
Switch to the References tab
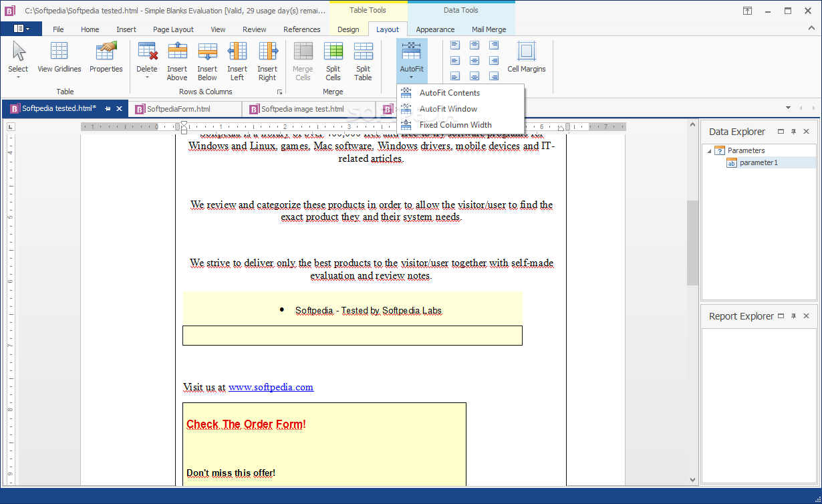pos(302,29)
